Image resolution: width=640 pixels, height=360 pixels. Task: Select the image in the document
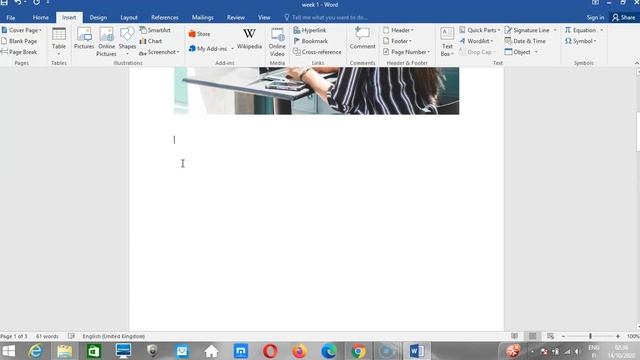click(x=316, y=91)
